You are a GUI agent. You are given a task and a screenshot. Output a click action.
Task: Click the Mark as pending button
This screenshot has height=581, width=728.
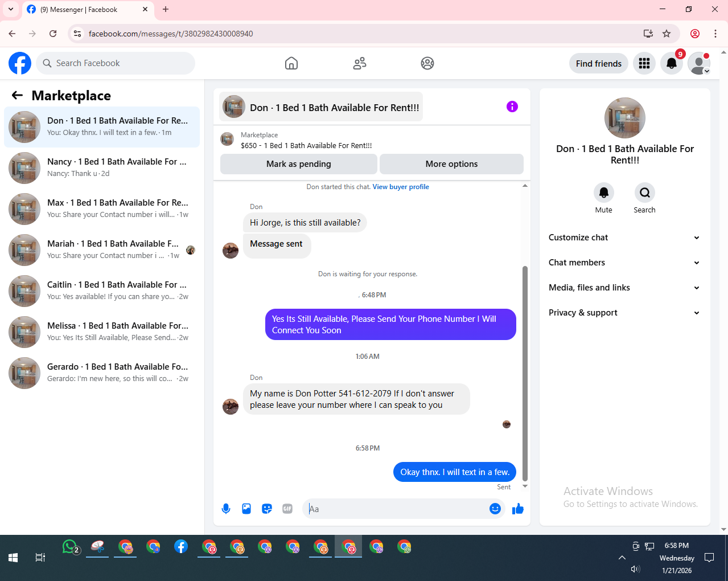point(299,164)
